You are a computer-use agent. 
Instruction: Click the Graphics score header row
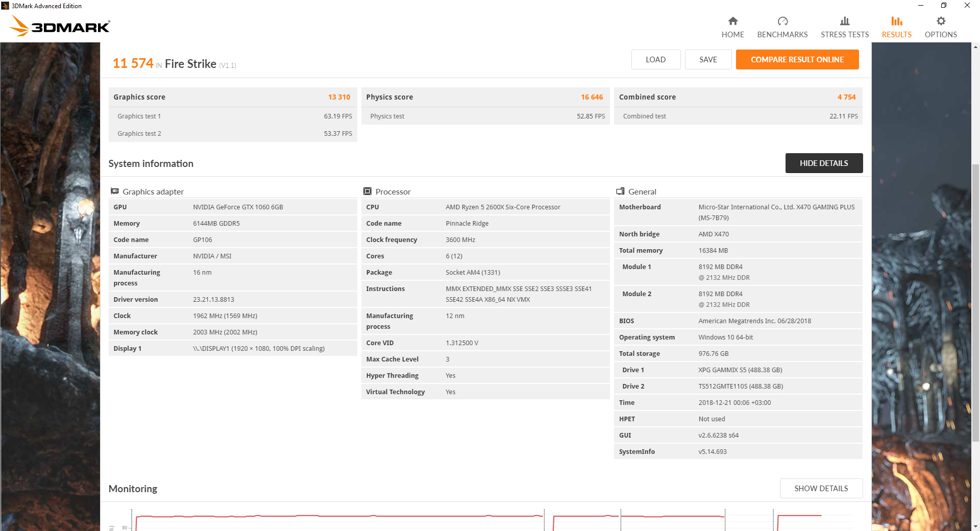click(x=232, y=97)
